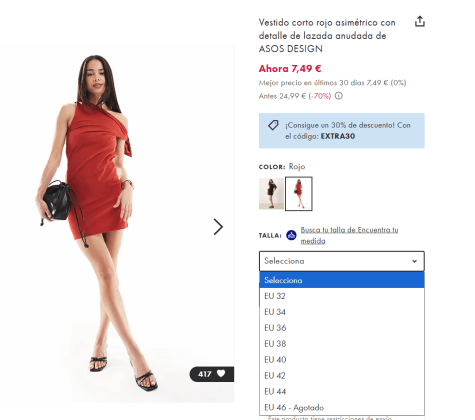Choose size EU 38 option
Image resolution: width=475 pixels, height=420 pixels.
[342, 344]
